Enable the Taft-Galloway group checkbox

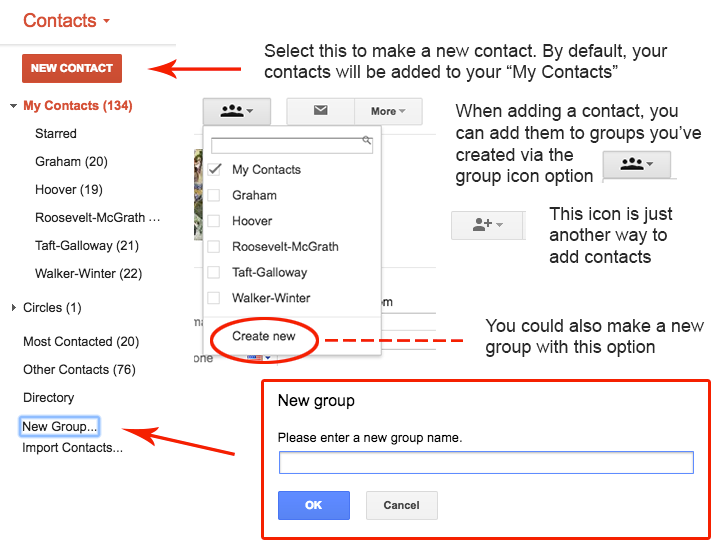(213, 273)
